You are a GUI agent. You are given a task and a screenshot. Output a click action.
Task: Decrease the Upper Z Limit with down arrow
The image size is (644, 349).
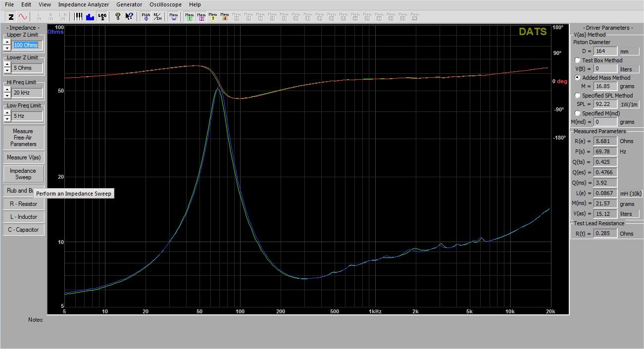click(x=7, y=48)
